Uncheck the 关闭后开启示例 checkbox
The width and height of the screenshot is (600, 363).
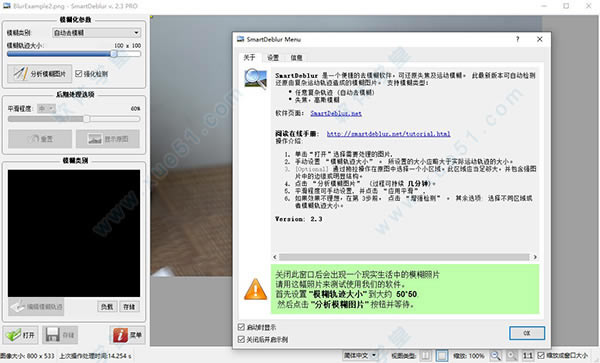pyautogui.click(x=241, y=339)
